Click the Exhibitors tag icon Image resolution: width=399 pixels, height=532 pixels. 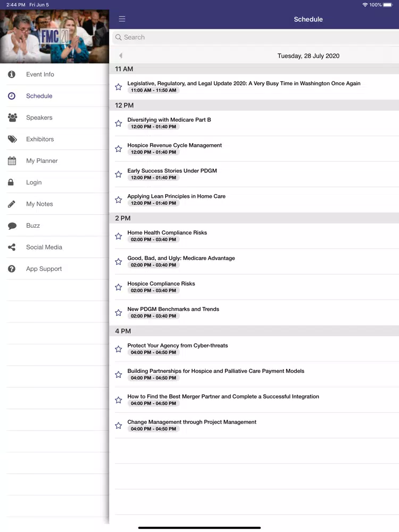[12, 139]
